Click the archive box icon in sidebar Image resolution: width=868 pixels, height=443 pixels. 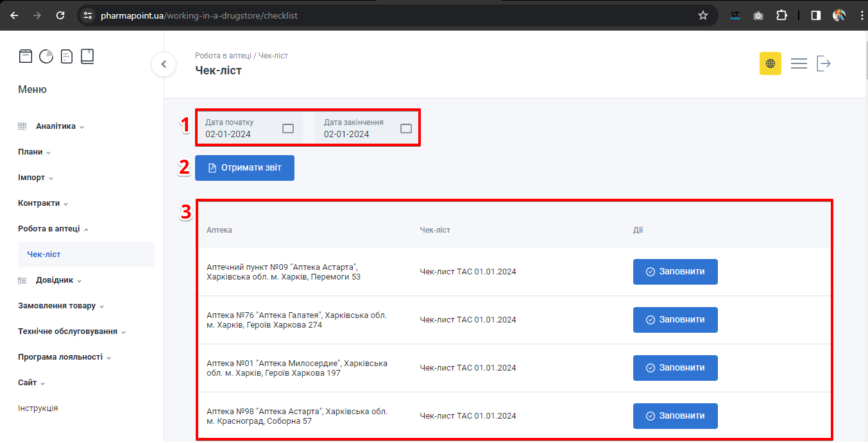(25, 56)
